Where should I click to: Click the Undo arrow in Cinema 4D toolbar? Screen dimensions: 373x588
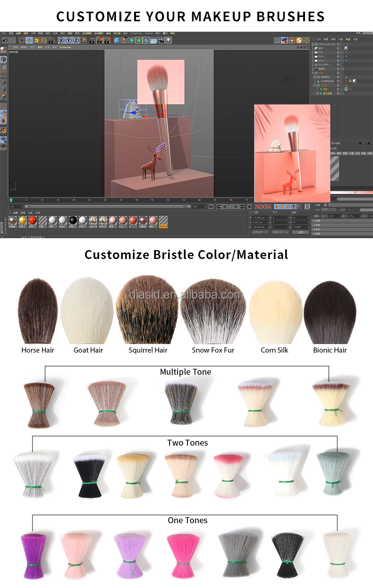5,40
